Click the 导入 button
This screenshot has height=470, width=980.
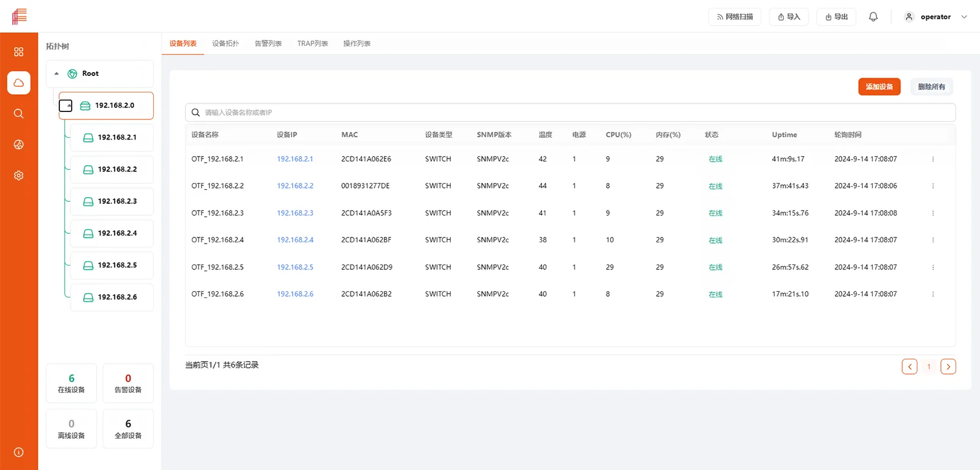(x=789, y=17)
